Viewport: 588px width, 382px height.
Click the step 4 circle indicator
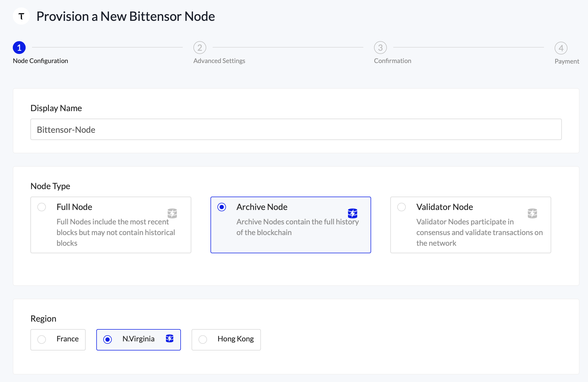click(x=561, y=48)
